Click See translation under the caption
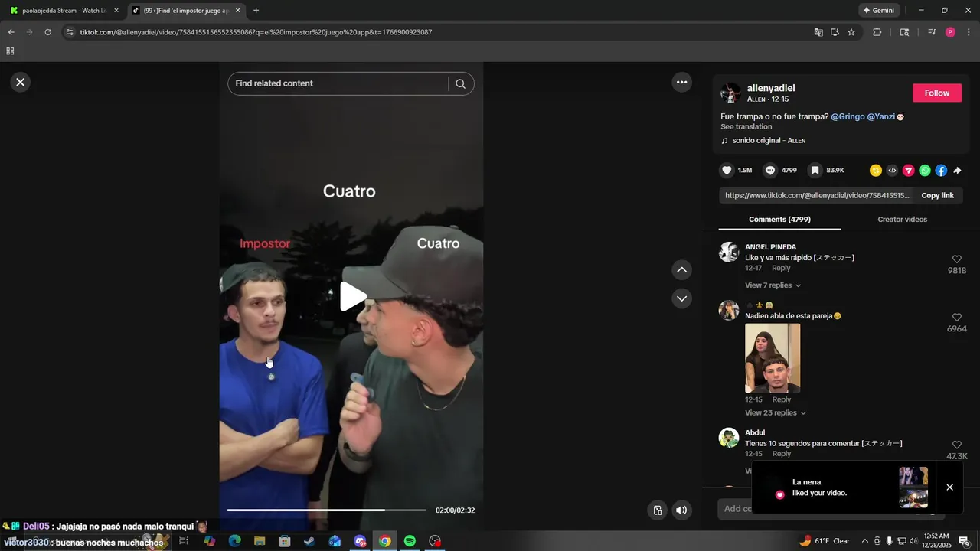Viewport: 980px width, 551px height. point(746,127)
